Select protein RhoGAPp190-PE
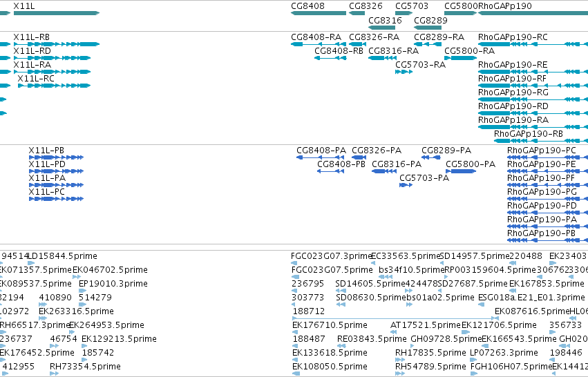The image size is (588, 377). pyautogui.click(x=547, y=171)
